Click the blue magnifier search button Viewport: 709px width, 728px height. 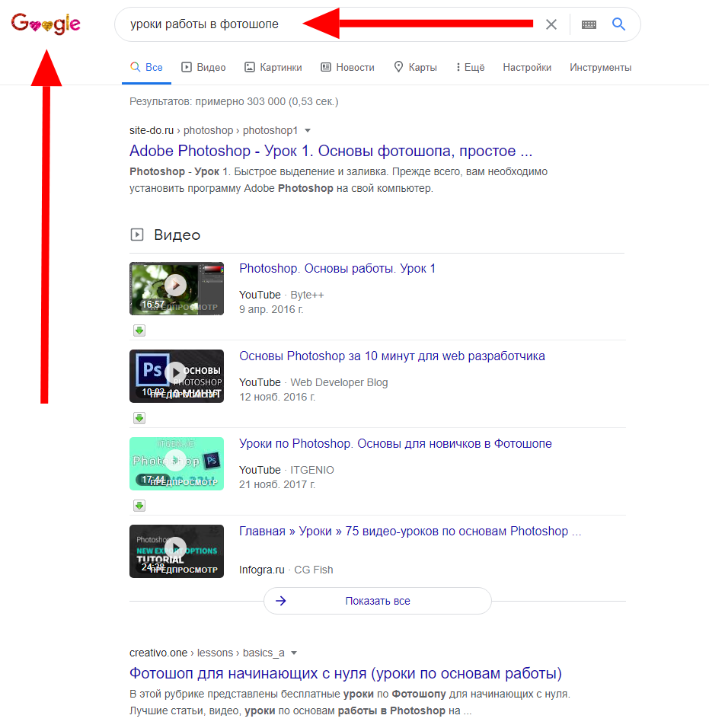click(x=618, y=24)
